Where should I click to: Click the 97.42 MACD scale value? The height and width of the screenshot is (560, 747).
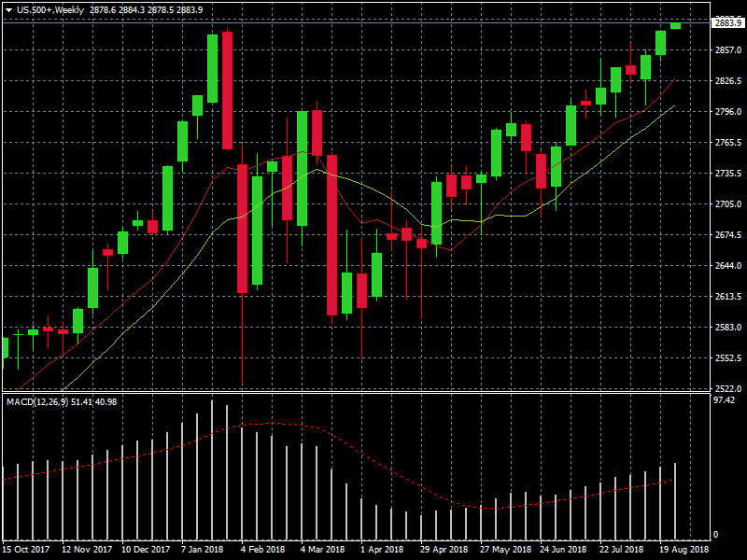click(724, 400)
